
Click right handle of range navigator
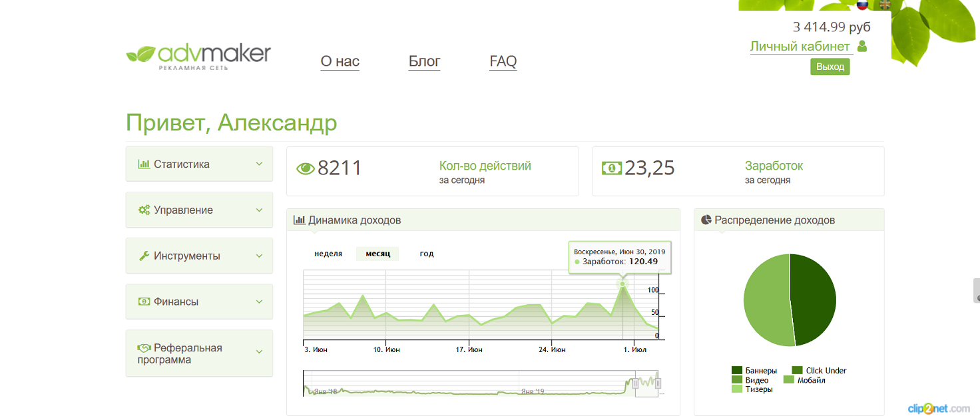[658, 383]
